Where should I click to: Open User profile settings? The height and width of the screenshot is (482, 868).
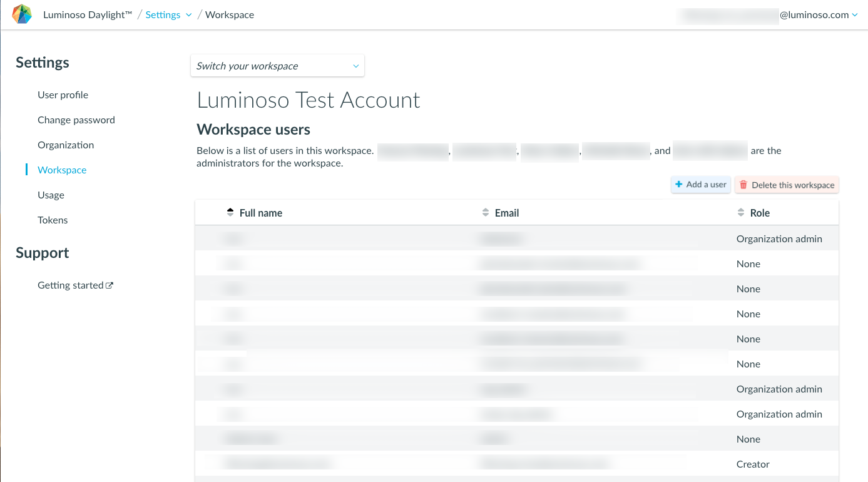pyautogui.click(x=63, y=95)
